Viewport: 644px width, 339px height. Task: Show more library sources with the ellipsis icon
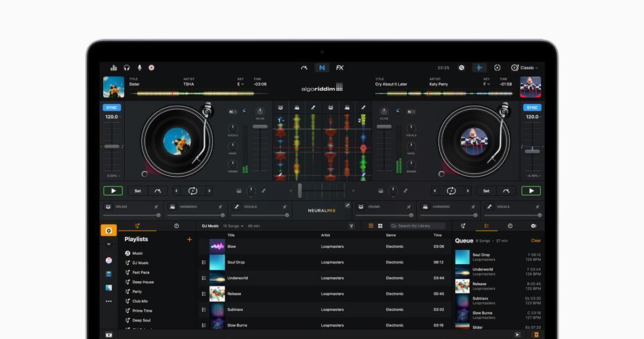pos(109,302)
